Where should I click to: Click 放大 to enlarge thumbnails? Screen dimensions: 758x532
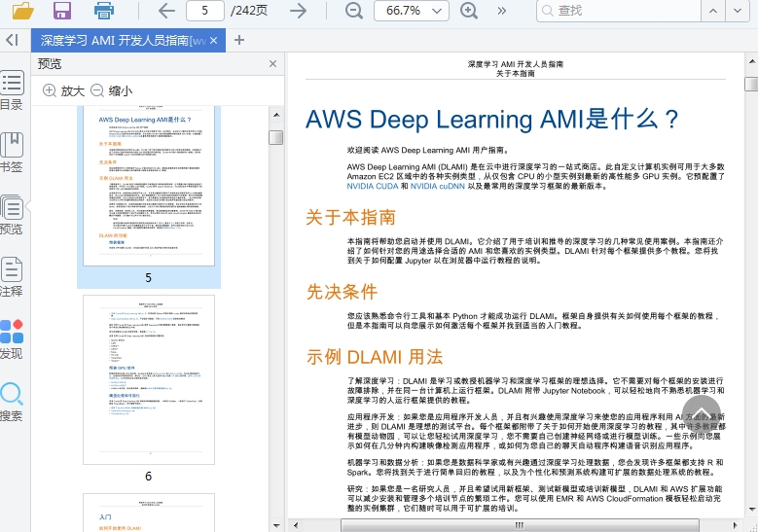[64, 90]
